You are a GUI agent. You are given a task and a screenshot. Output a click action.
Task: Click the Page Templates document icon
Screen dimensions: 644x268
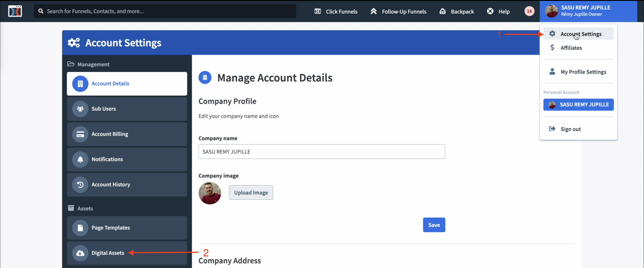click(x=80, y=228)
